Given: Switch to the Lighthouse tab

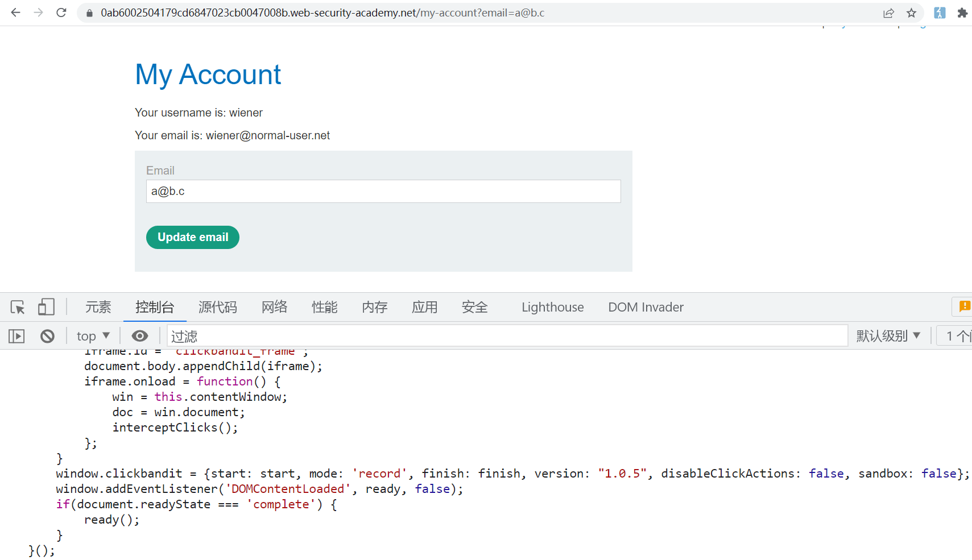Looking at the screenshot, I should [552, 307].
